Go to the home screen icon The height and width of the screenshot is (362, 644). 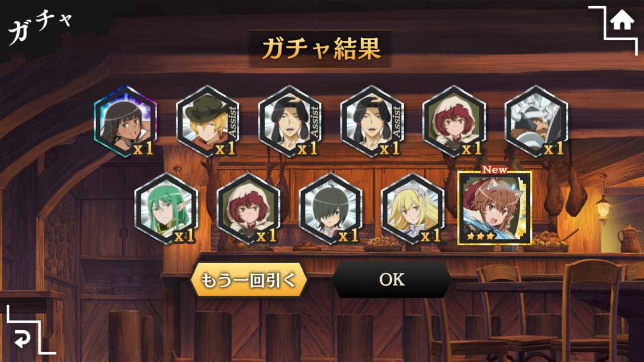622,21
